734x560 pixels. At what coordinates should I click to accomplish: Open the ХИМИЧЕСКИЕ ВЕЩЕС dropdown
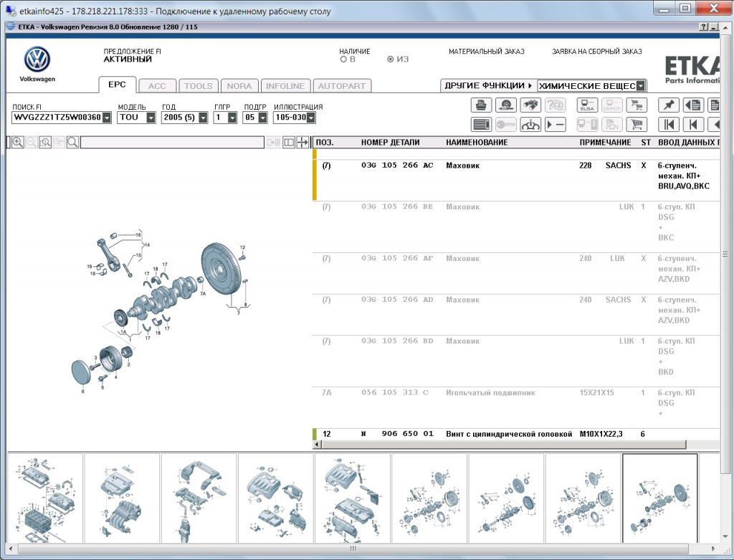(641, 86)
